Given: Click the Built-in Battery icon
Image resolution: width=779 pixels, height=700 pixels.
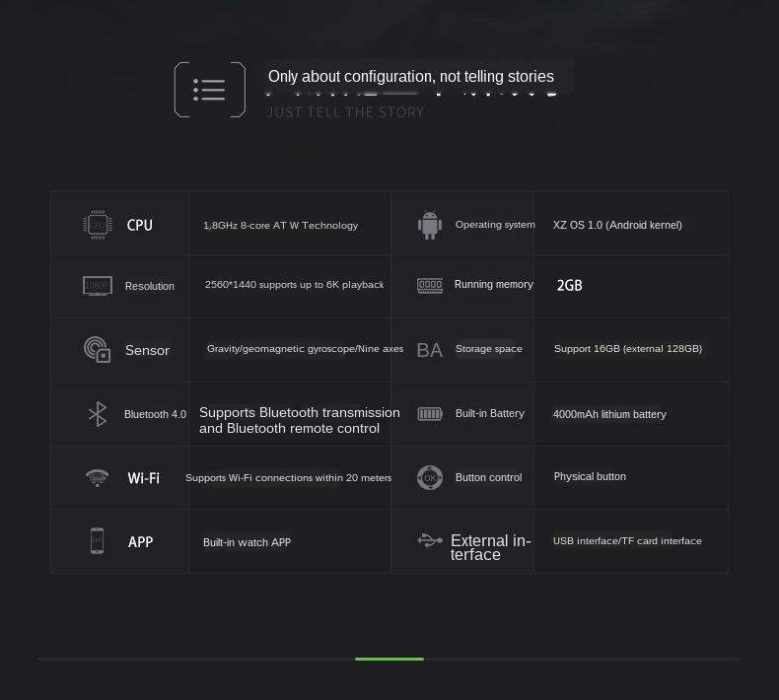Looking at the screenshot, I should 430,414.
